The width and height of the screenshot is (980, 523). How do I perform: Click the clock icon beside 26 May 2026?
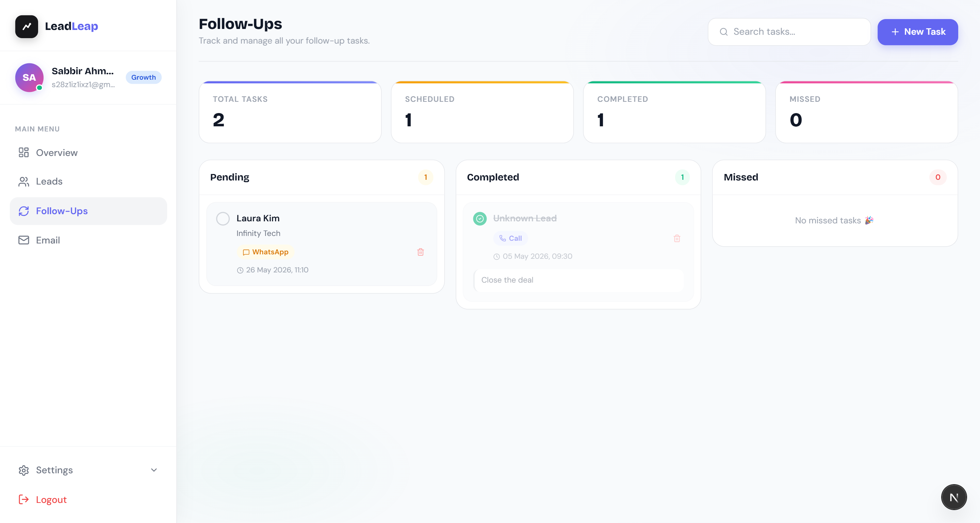click(240, 270)
